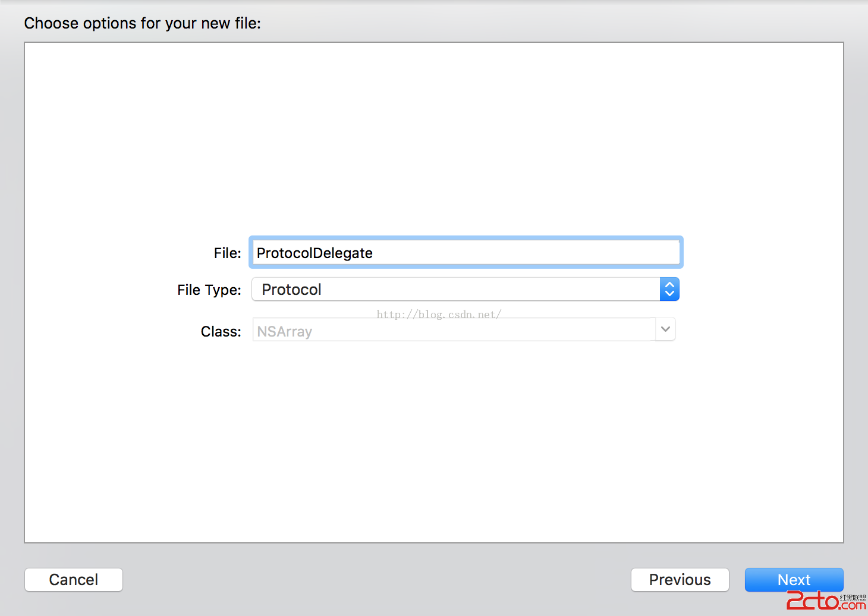
Task: Click the Next button
Action: click(x=794, y=579)
